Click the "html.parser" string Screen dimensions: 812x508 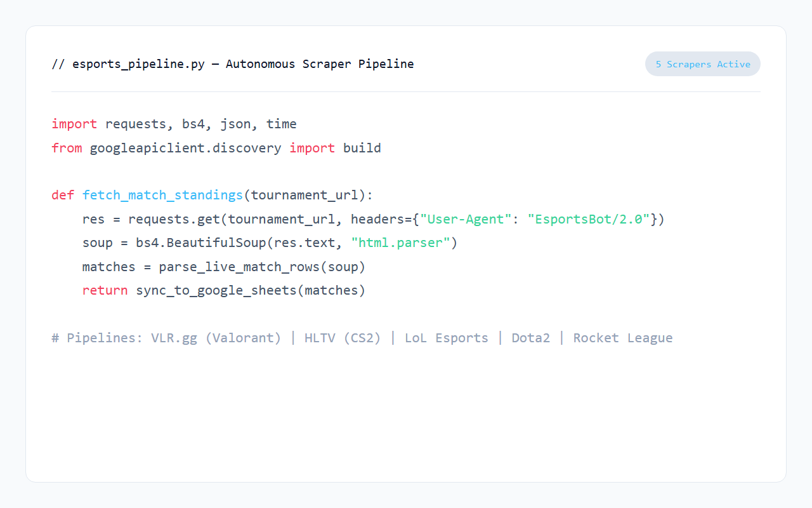[400, 243]
